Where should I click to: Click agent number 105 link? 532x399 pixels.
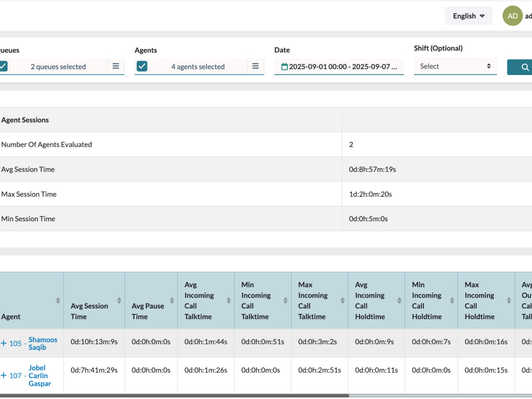click(15, 343)
